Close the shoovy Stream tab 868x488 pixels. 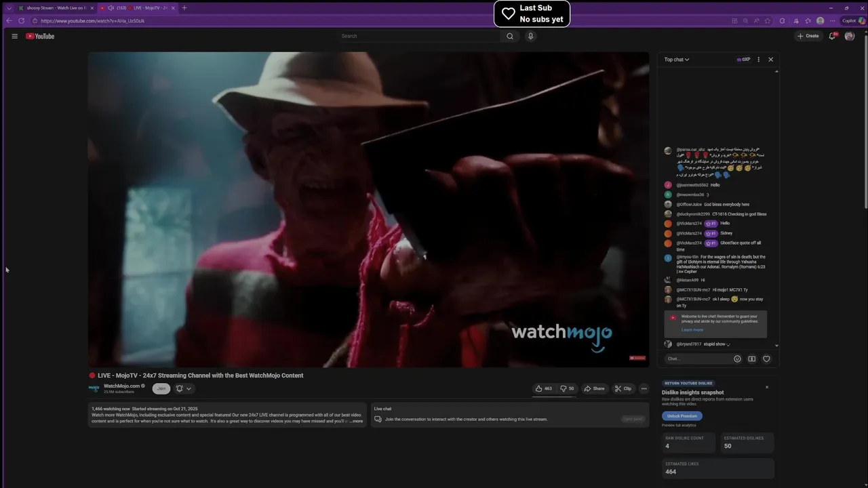[91, 8]
